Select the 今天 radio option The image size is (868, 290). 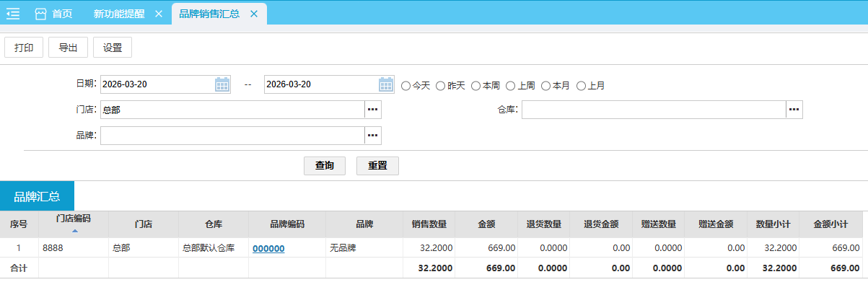[405, 86]
